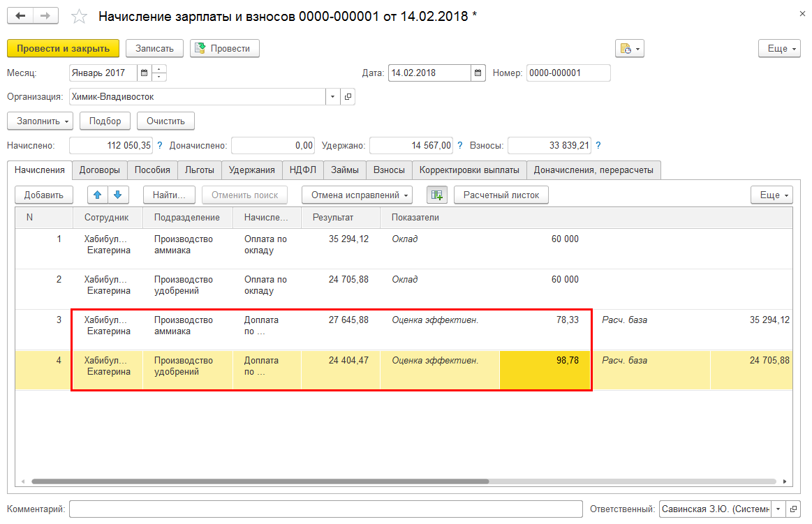
Task: Click into the Комментарий input field
Action: click(325, 509)
